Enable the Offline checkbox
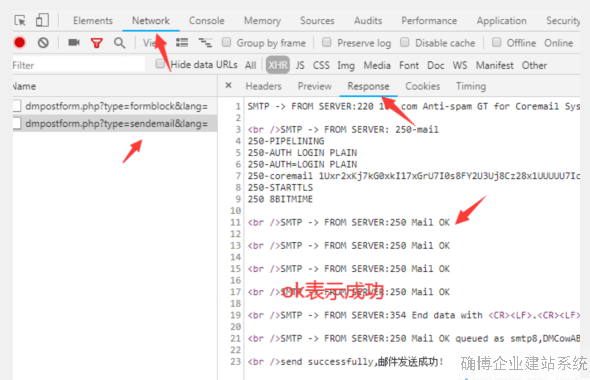This screenshot has height=380, width=590. pos(496,42)
